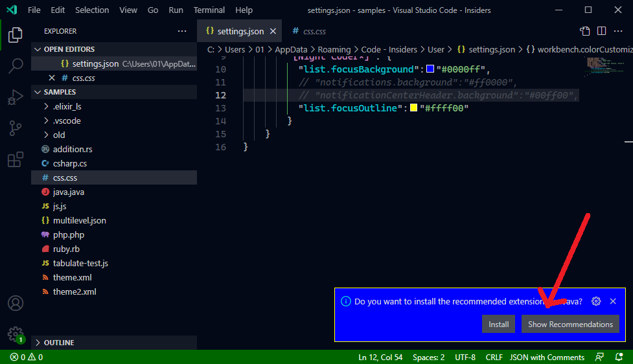633x364 pixels.
Task: Open the Selection menu
Action: pos(92,10)
